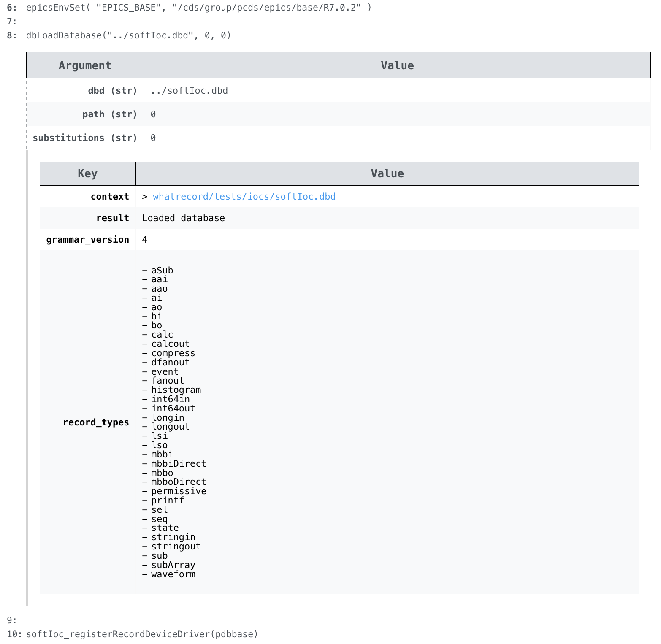
Task: Select the dbd (str) argument row
Action: (112, 90)
